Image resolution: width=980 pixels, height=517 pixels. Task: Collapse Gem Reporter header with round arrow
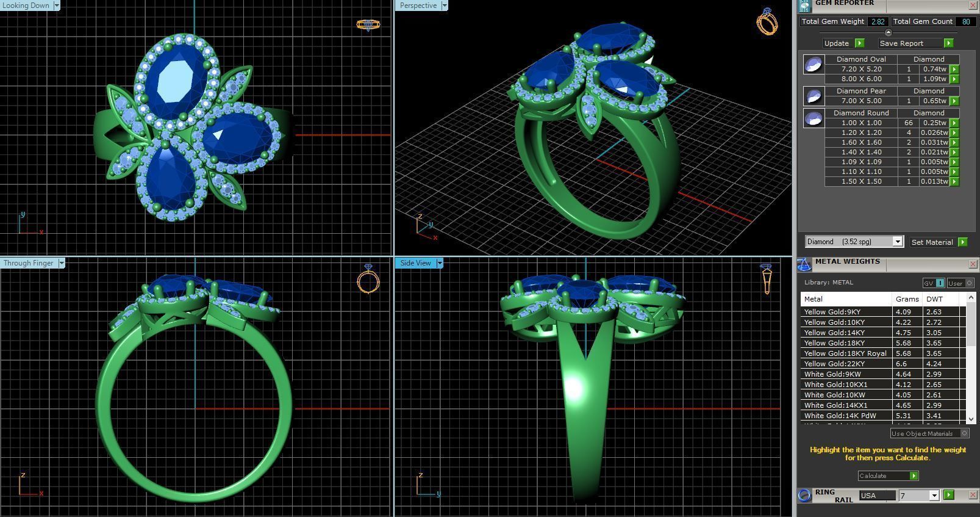888,32
